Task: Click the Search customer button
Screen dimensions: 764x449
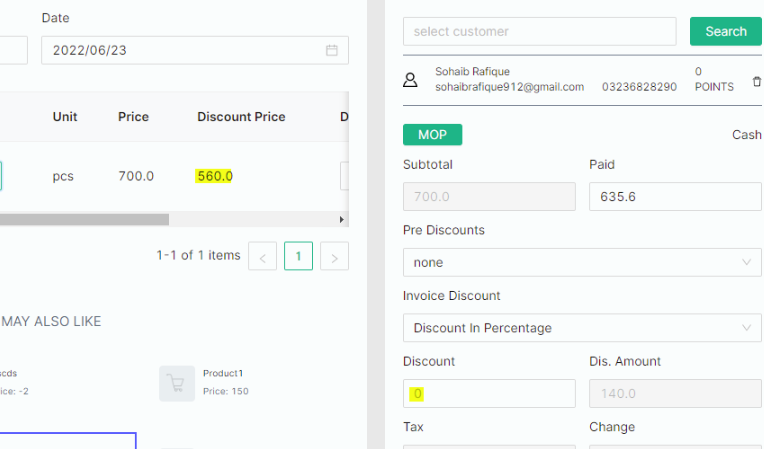Action: [725, 31]
